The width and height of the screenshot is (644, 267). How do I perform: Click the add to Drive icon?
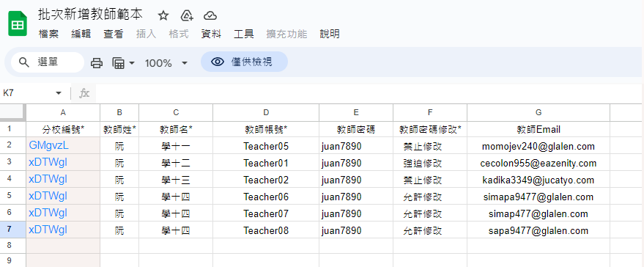(187, 15)
